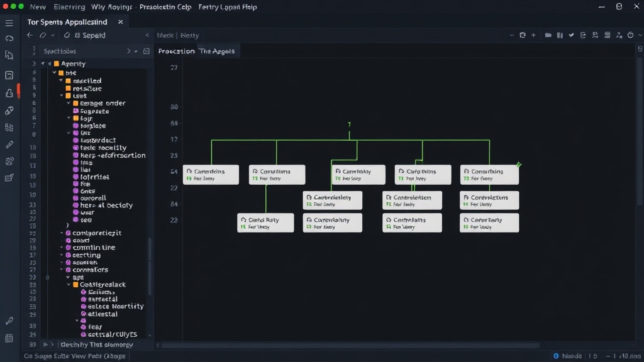Switch to the The Aggels tab

pyautogui.click(x=217, y=52)
